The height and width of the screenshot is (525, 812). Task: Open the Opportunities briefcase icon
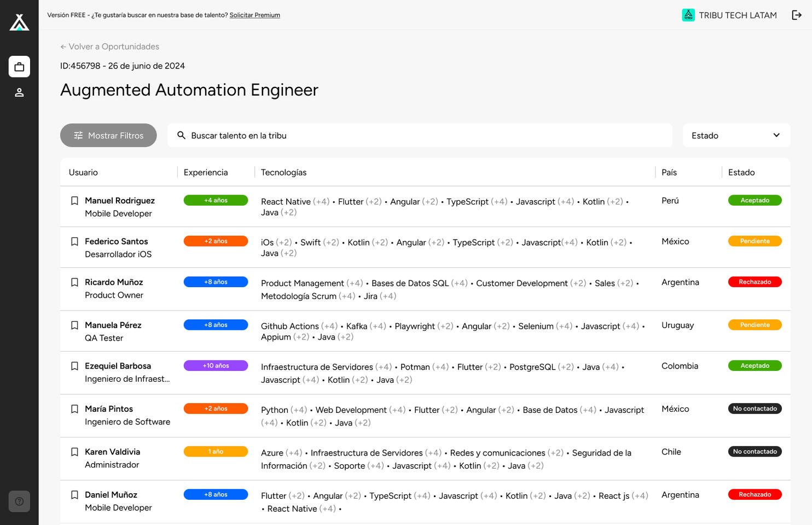(19, 67)
